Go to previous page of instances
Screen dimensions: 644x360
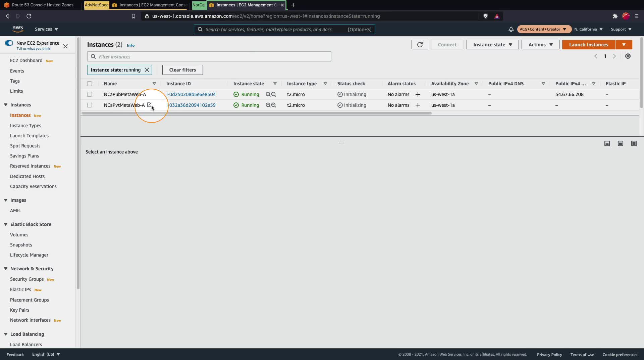click(596, 56)
